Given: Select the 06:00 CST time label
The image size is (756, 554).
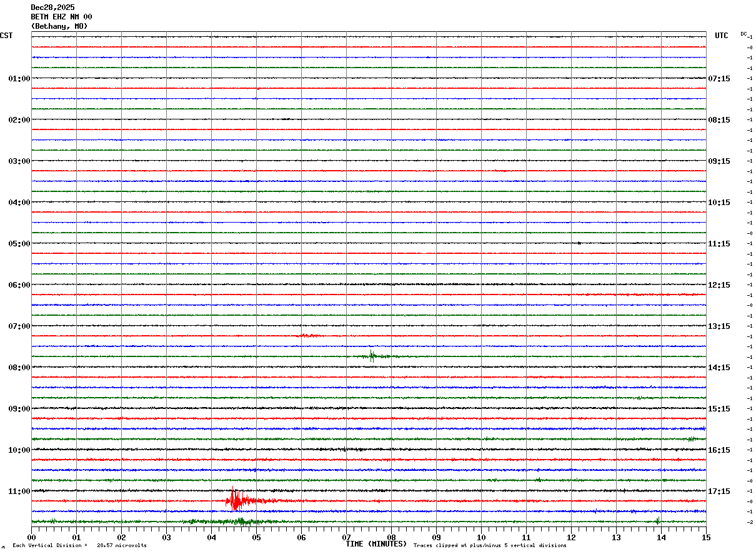Looking at the screenshot, I should (19, 285).
